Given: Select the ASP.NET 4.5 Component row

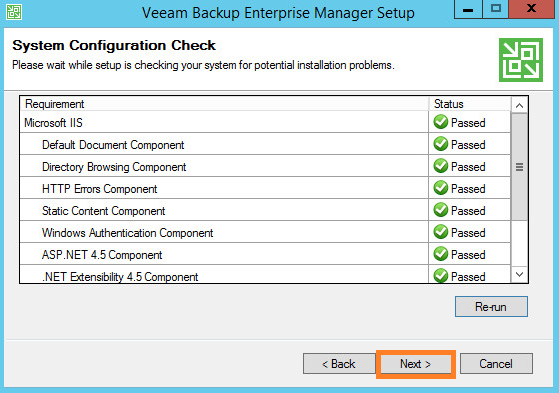Looking at the screenshot, I should coord(265,254).
